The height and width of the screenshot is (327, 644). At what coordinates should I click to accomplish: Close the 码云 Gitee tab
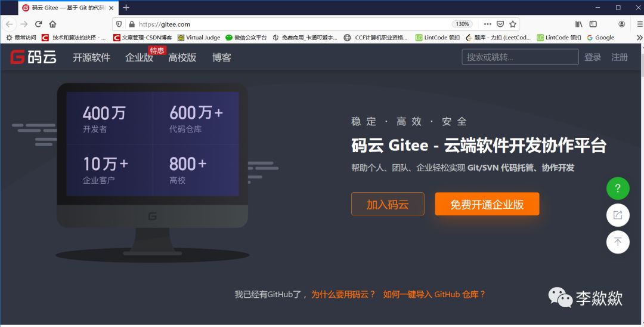(112, 8)
